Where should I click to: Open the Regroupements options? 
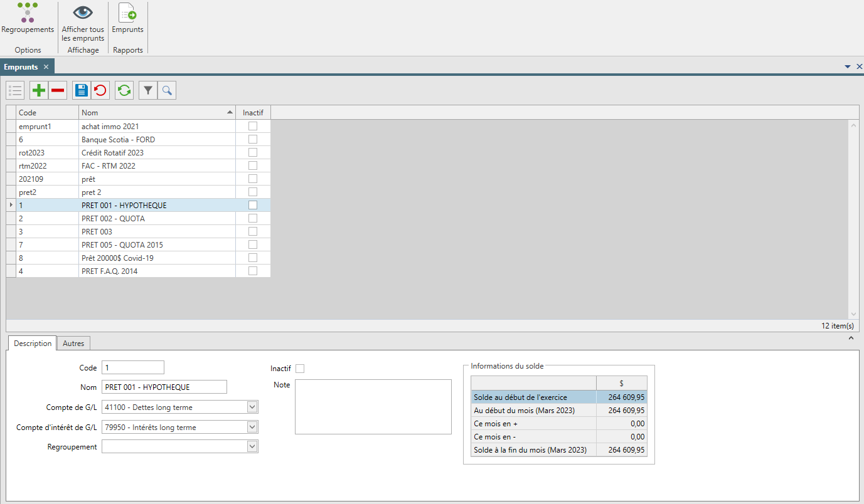(x=28, y=19)
